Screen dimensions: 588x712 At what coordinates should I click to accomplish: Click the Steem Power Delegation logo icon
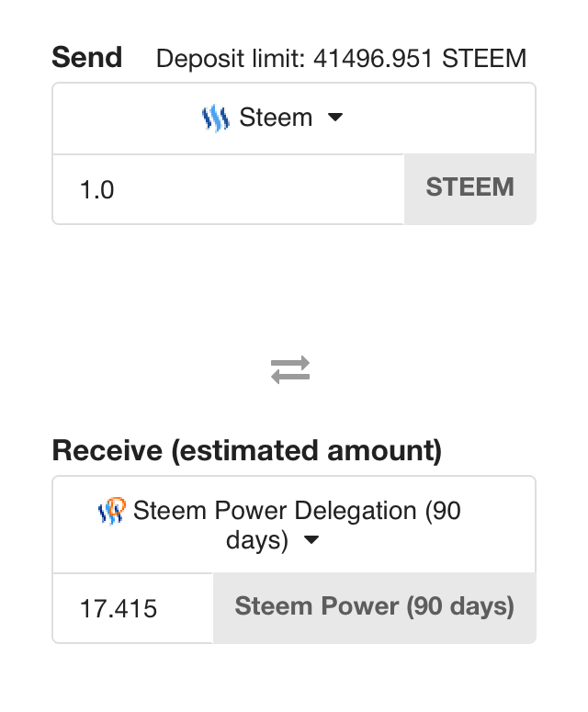pyautogui.click(x=111, y=511)
